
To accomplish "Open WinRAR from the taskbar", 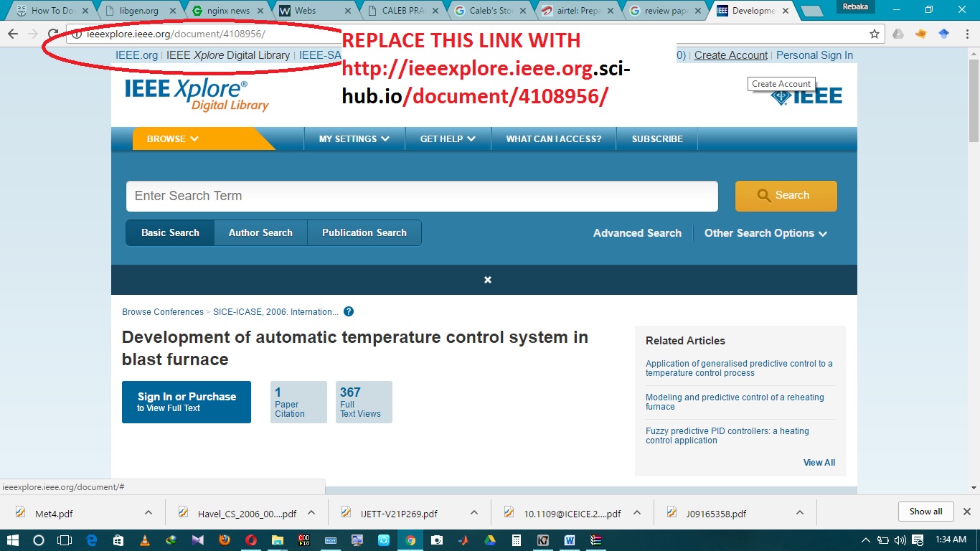I will click(595, 540).
